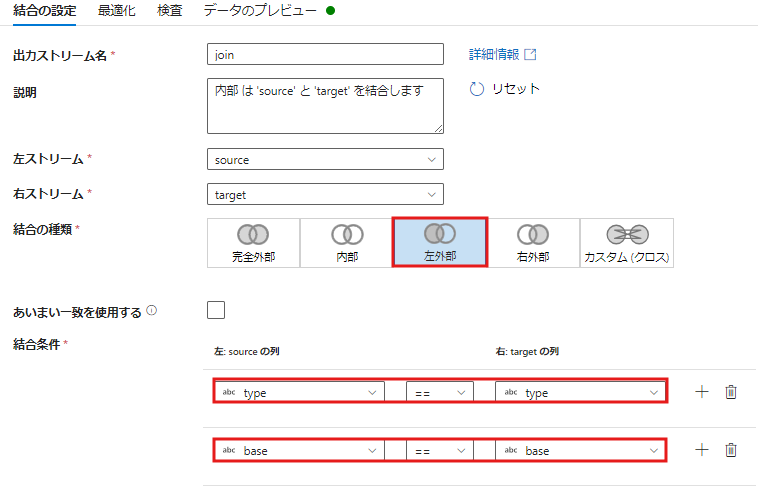Select the 完全外部 (full outer) join type
The width and height of the screenshot is (758, 492).
tap(253, 243)
